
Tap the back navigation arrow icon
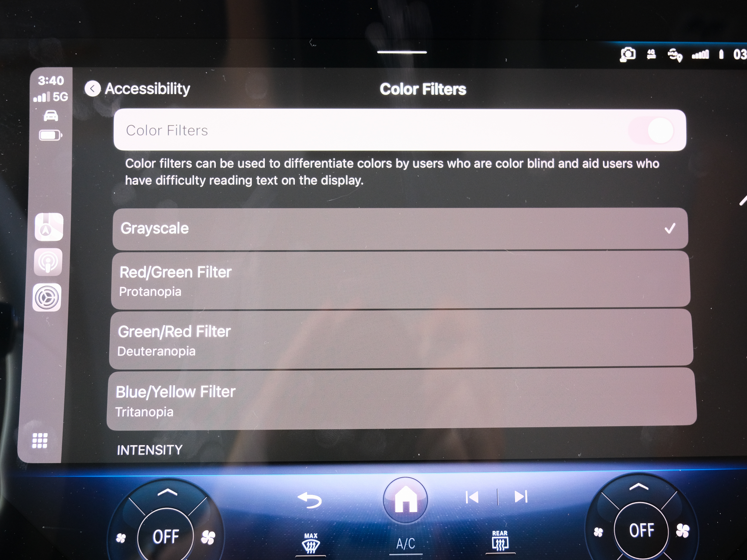point(92,89)
